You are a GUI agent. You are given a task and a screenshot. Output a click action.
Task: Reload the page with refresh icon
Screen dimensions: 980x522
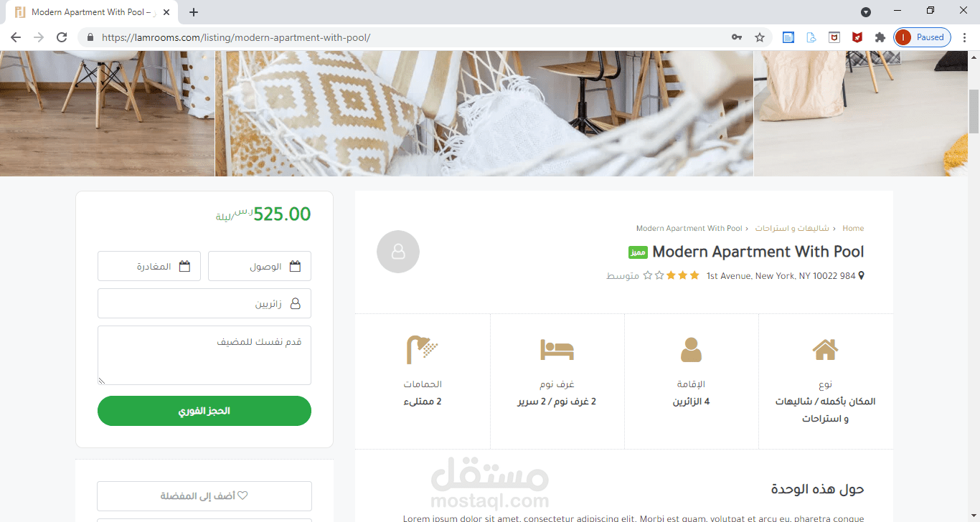pos(62,37)
